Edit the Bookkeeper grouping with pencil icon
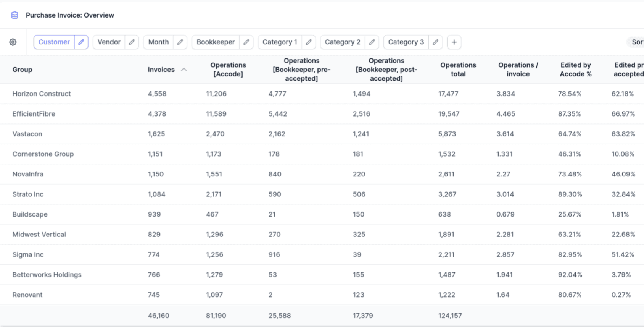This screenshot has width=644, height=327. 246,42
